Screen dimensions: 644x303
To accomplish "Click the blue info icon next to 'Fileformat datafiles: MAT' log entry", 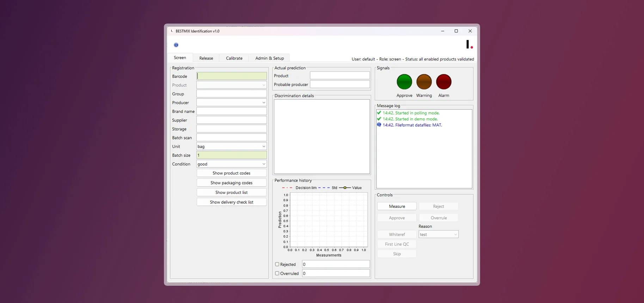I will [x=379, y=125].
